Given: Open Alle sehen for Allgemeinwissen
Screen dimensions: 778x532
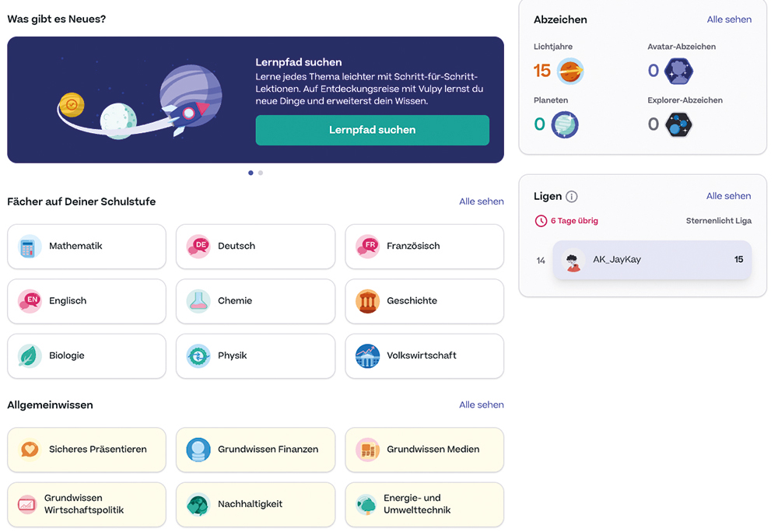Looking at the screenshot, I should pyautogui.click(x=482, y=404).
